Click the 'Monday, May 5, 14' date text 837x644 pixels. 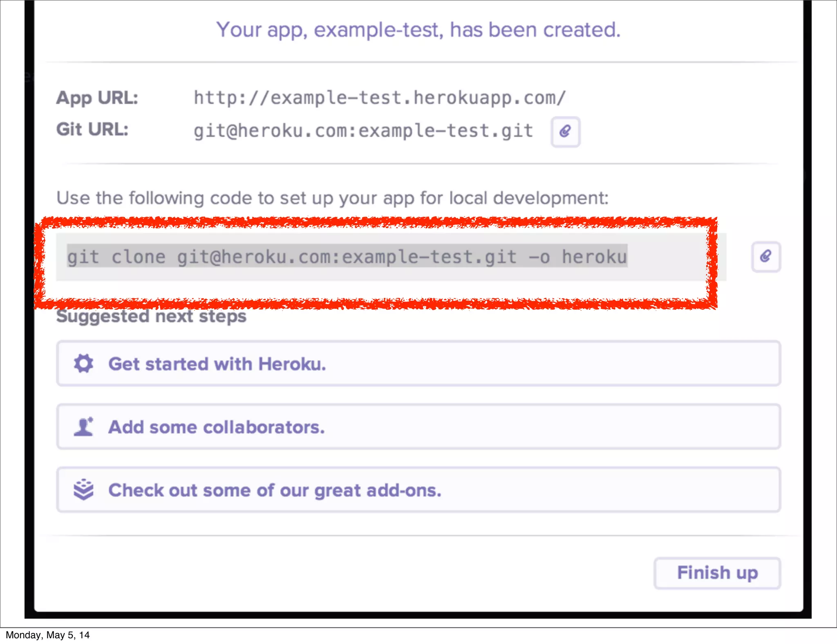(47, 635)
